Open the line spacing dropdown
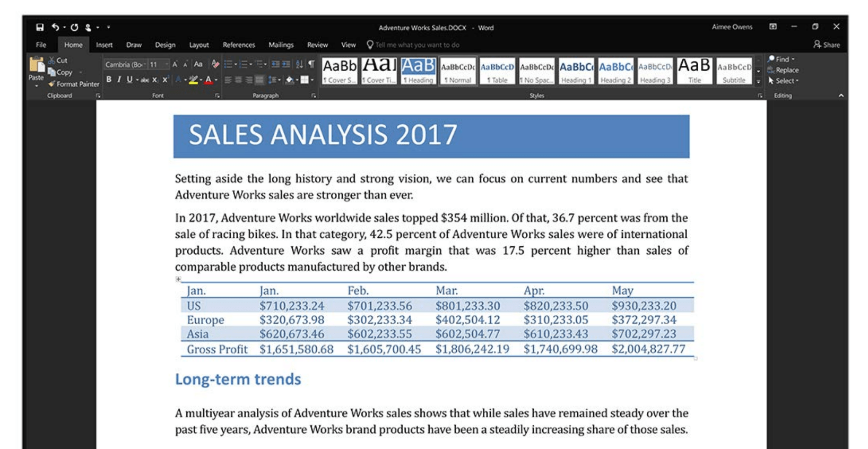Viewport: 868px width, 449px height. tap(274, 80)
